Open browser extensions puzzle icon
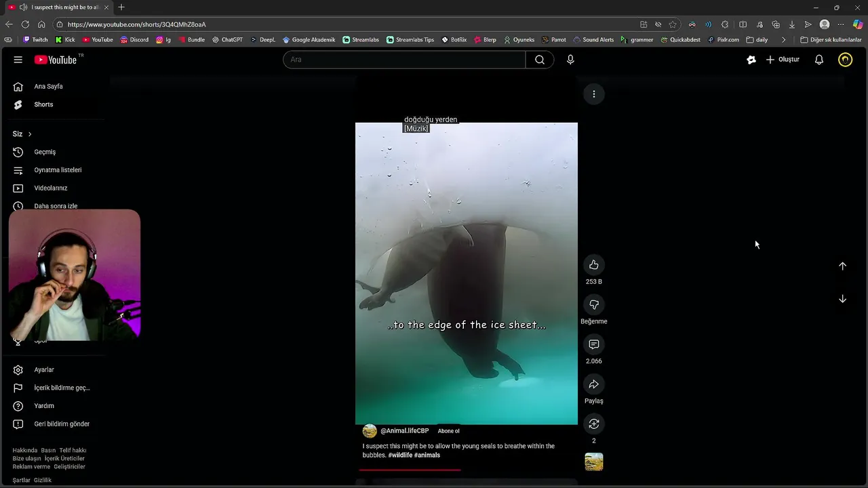The image size is (868, 488). click(x=725, y=24)
